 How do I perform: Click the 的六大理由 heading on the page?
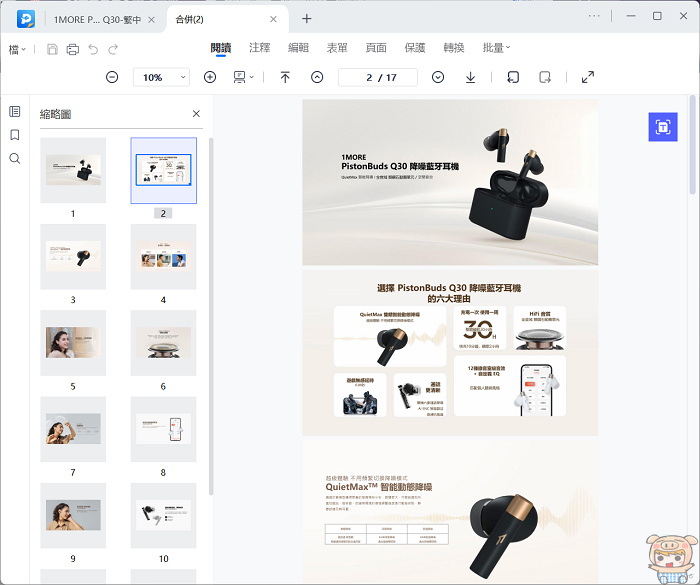449,299
